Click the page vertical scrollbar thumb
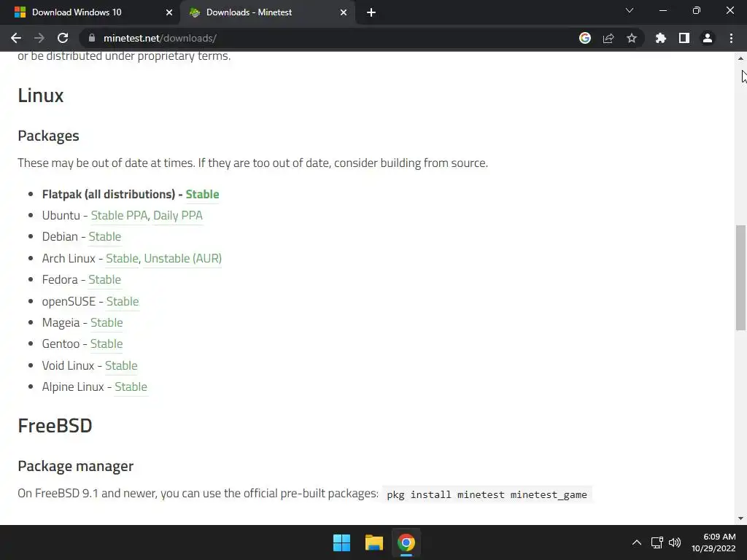Image resolution: width=747 pixels, height=560 pixels. [740, 278]
